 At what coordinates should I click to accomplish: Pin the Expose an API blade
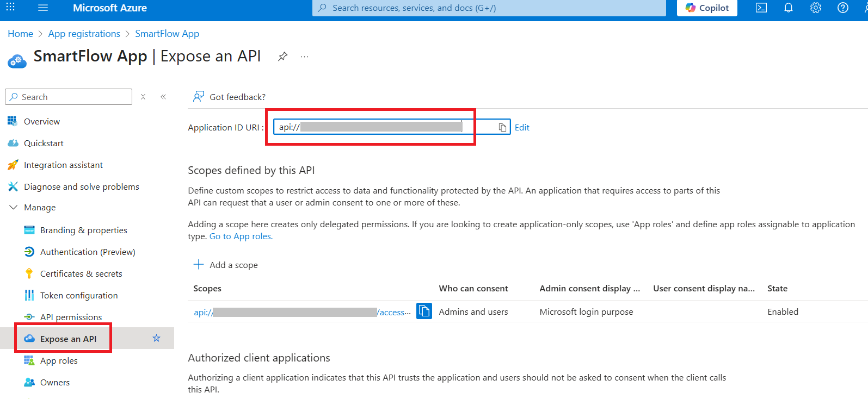tap(282, 57)
